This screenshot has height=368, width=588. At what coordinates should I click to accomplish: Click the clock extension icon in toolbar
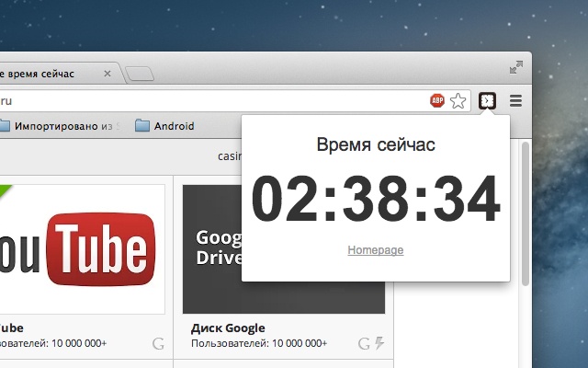[487, 100]
